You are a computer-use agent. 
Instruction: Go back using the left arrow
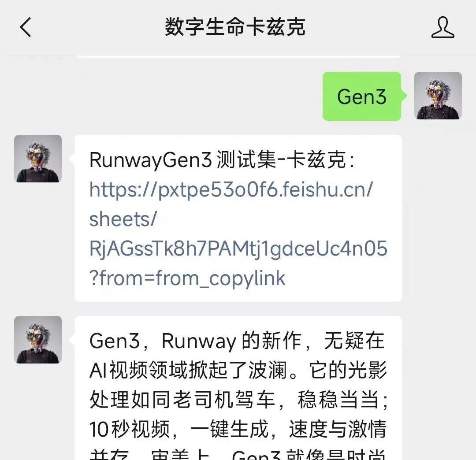pyautogui.click(x=26, y=27)
